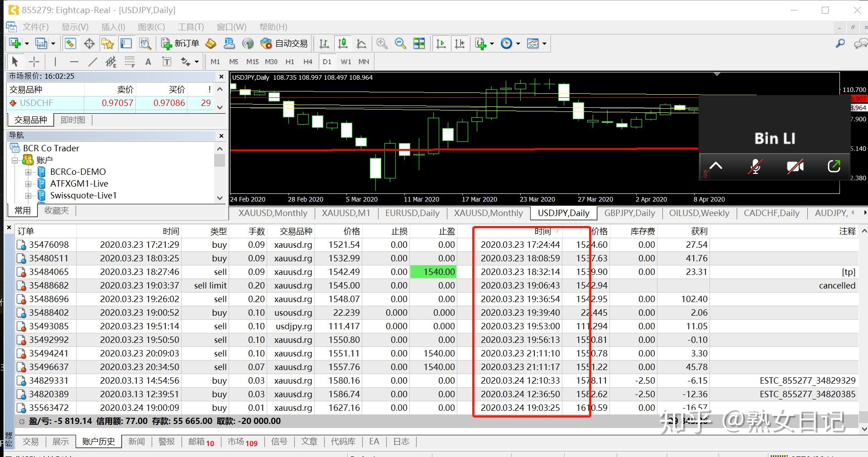Switch timeframe to H4

click(x=308, y=62)
